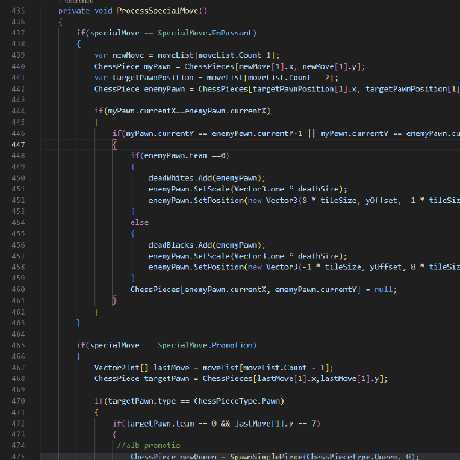
Task: Click 'enemyPawn.currentY-1' on line 446
Action: (x=257, y=134)
